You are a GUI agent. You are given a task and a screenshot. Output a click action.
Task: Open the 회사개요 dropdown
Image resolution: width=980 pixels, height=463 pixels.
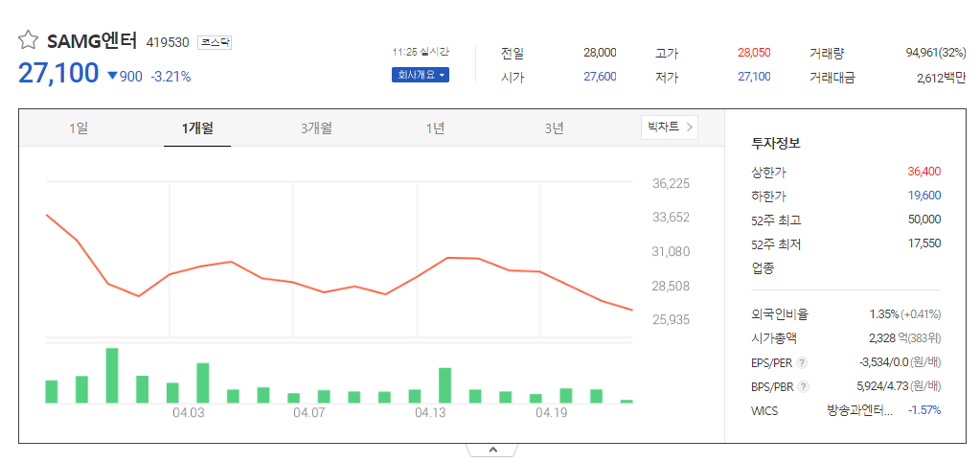tap(420, 75)
